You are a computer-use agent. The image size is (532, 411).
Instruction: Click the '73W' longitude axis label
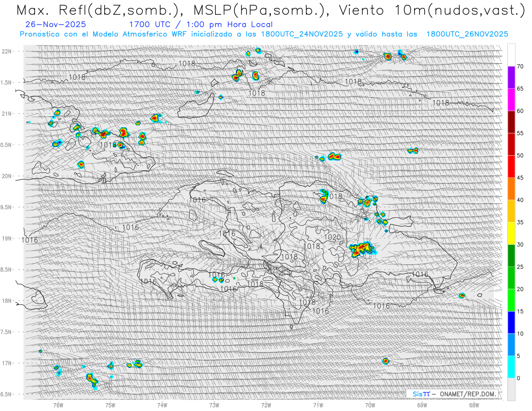point(214,404)
